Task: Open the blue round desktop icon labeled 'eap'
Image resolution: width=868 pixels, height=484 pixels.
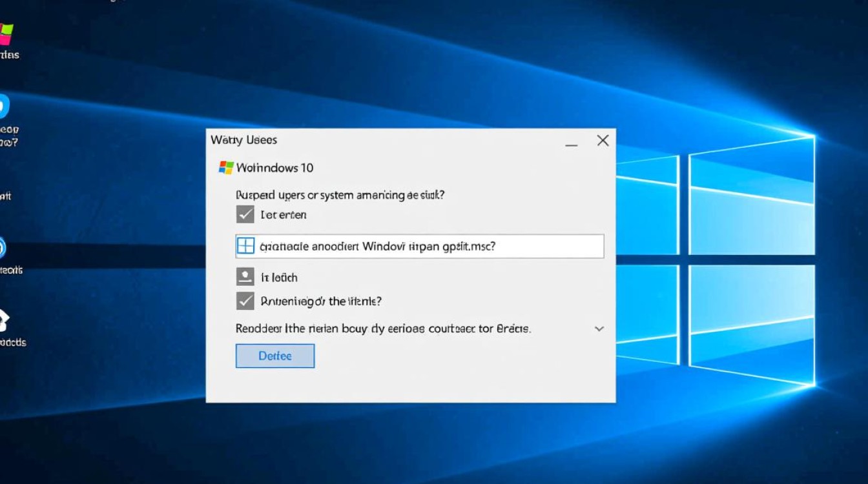Action: point(4,106)
